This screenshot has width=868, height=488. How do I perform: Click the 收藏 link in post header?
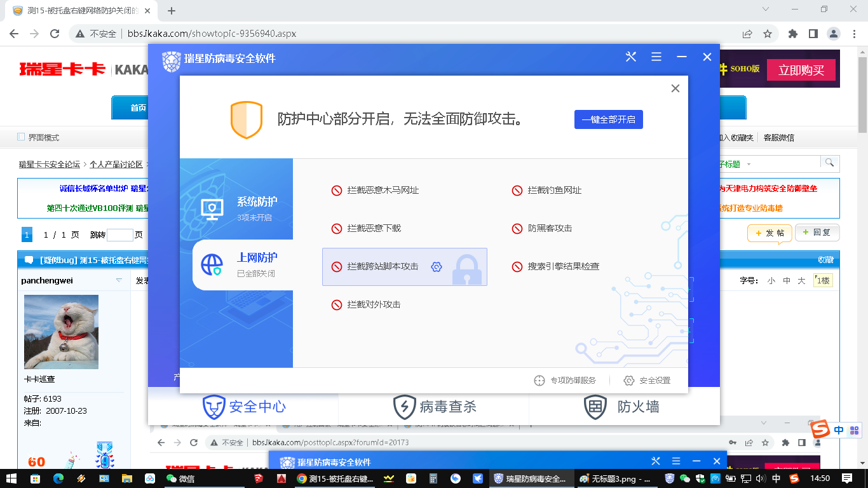click(825, 260)
